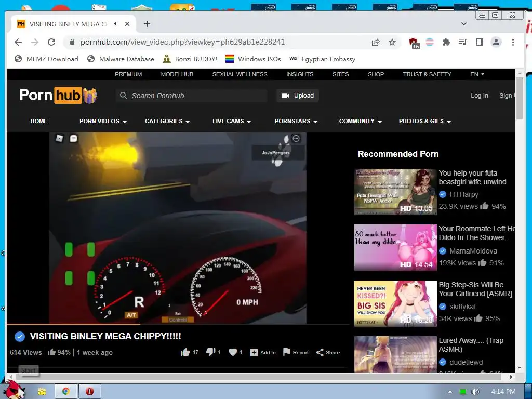This screenshot has height=399, width=532.
Task: Click the striped flag extension icon
Action: (x=430, y=42)
